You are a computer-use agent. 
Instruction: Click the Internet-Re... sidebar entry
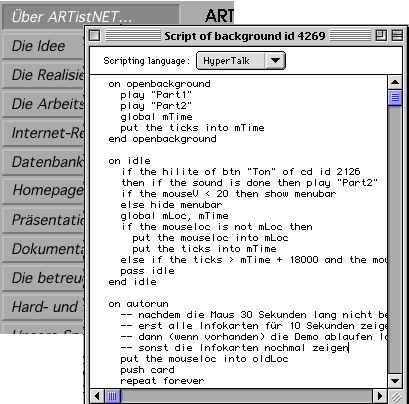(43, 133)
